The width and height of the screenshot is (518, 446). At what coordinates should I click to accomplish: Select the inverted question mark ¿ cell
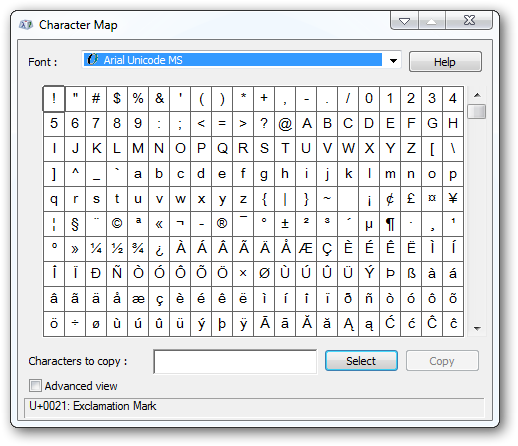pyautogui.click(x=159, y=249)
